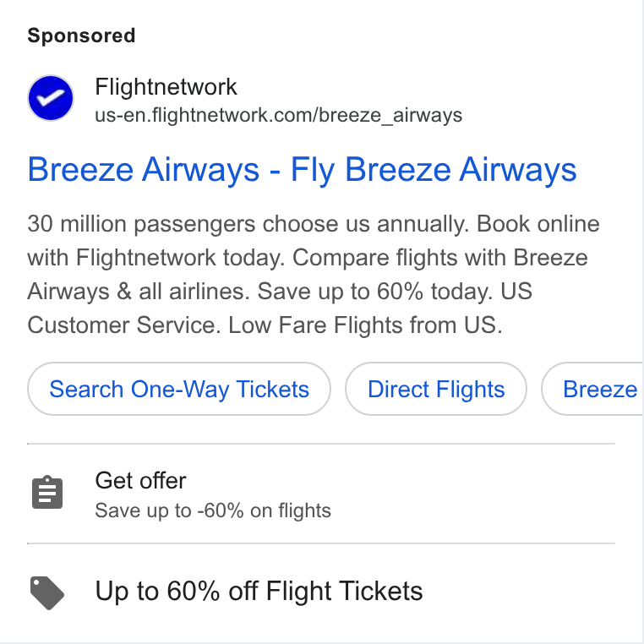Click the Sponsored label

tap(81, 35)
